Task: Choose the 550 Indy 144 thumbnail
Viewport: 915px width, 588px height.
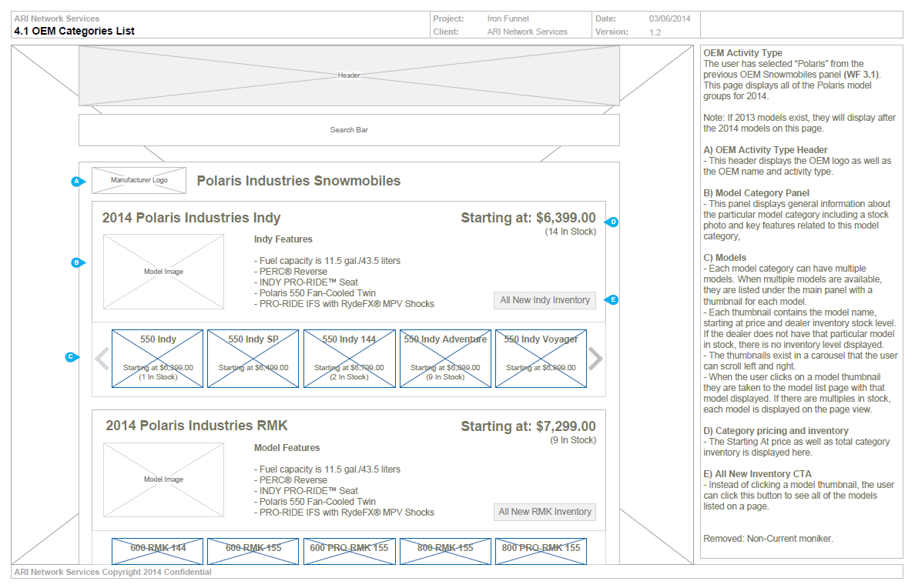Action: 350,359
